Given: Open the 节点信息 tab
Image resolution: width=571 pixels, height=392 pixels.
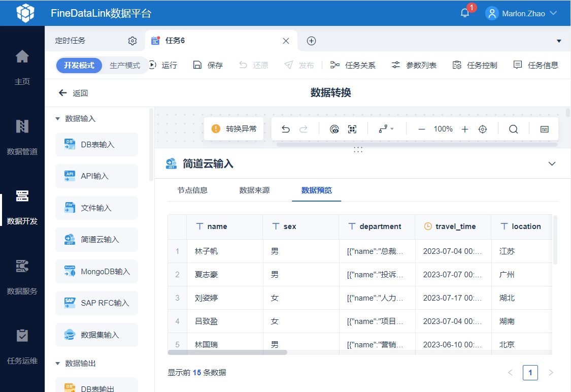Looking at the screenshot, I should (192, 190).
